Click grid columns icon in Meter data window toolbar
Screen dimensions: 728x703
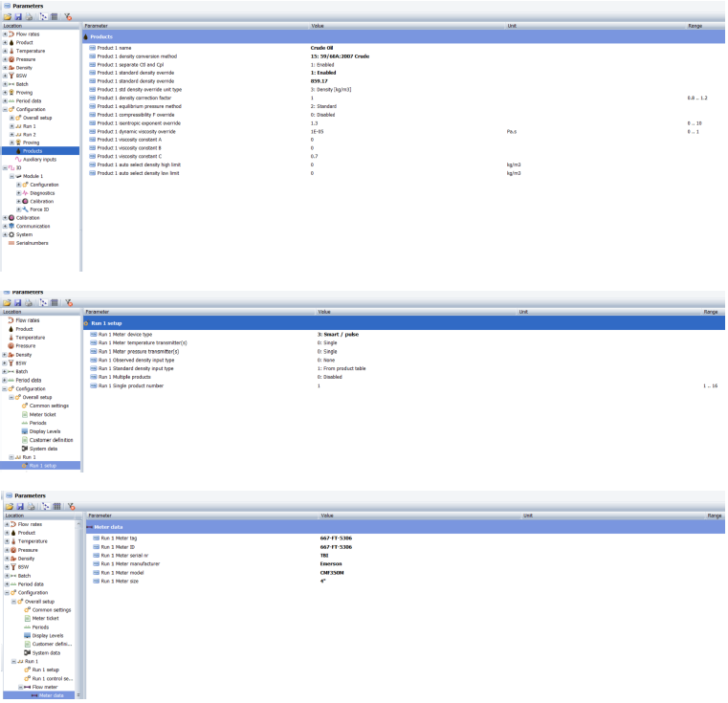[56, 507]
